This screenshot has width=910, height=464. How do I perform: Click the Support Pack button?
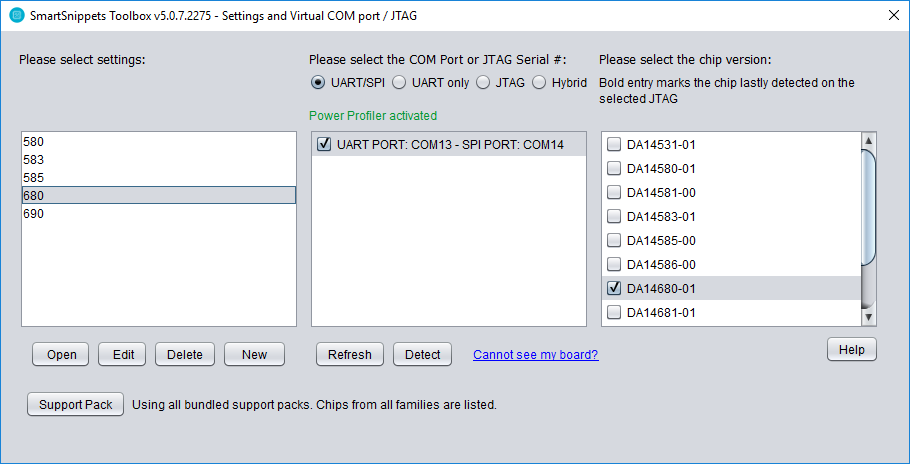75,404
